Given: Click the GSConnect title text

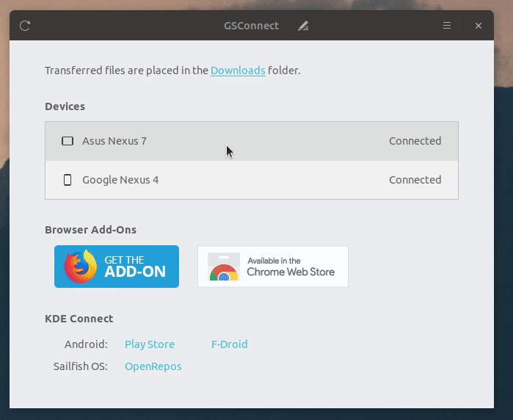Looking at the screenshot, I should [251, 26].
